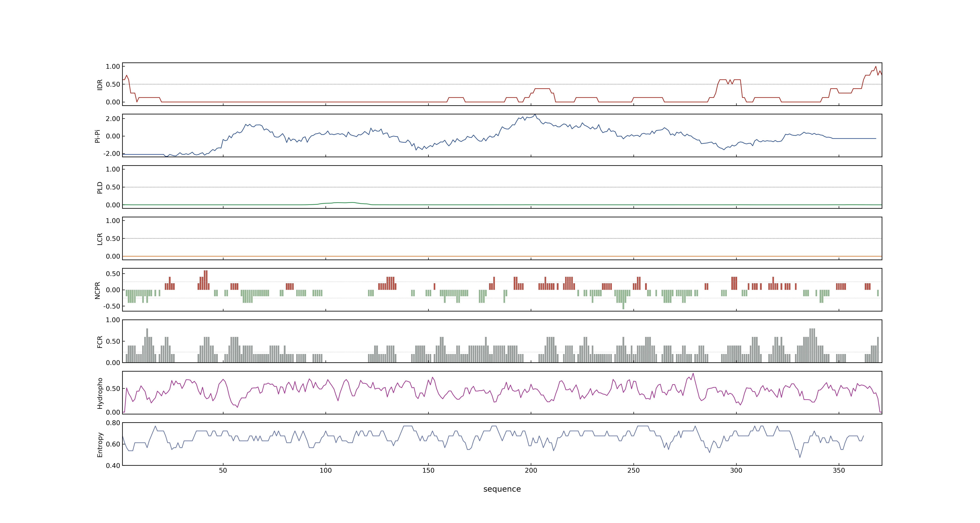Click the 1.00 tick on IDR axis
The width and height of the screenshot is (980, 523).
pyautogui.click(x=113, y=67)
